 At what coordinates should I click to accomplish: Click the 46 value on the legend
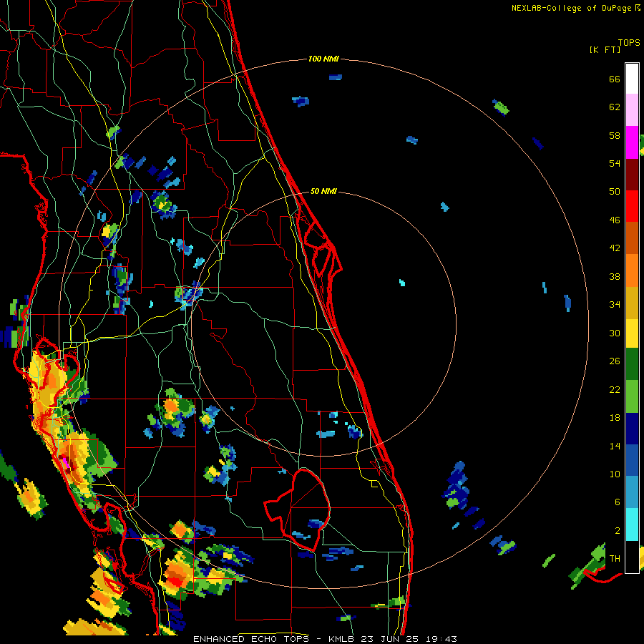615,220
